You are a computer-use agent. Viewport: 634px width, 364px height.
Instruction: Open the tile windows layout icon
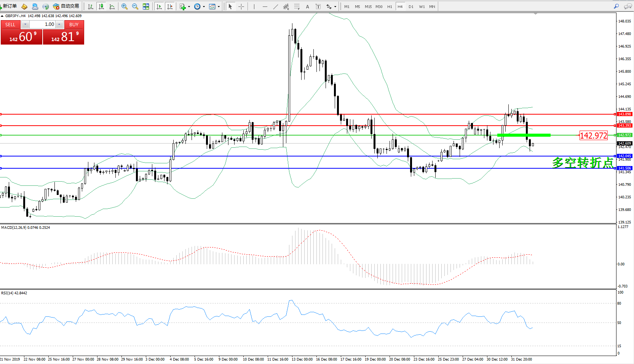146,6
